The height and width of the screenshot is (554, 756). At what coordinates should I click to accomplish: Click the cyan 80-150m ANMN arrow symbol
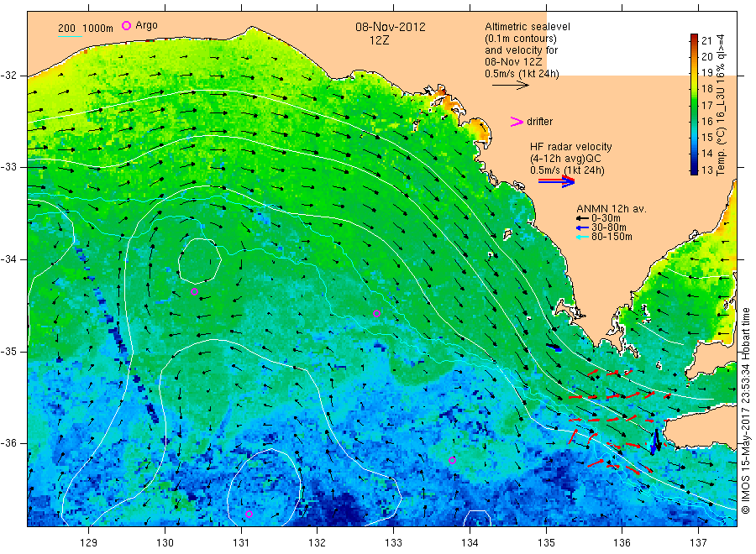tap(582, 237)
